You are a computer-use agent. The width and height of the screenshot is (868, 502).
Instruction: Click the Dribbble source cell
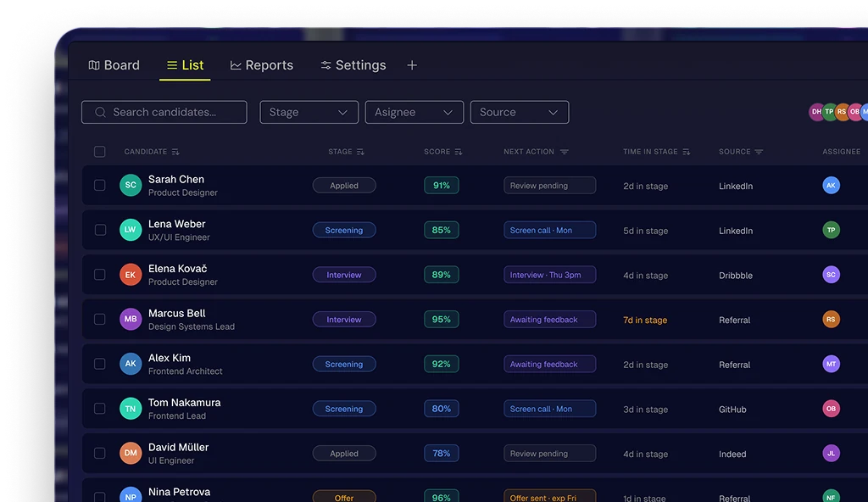736,276
